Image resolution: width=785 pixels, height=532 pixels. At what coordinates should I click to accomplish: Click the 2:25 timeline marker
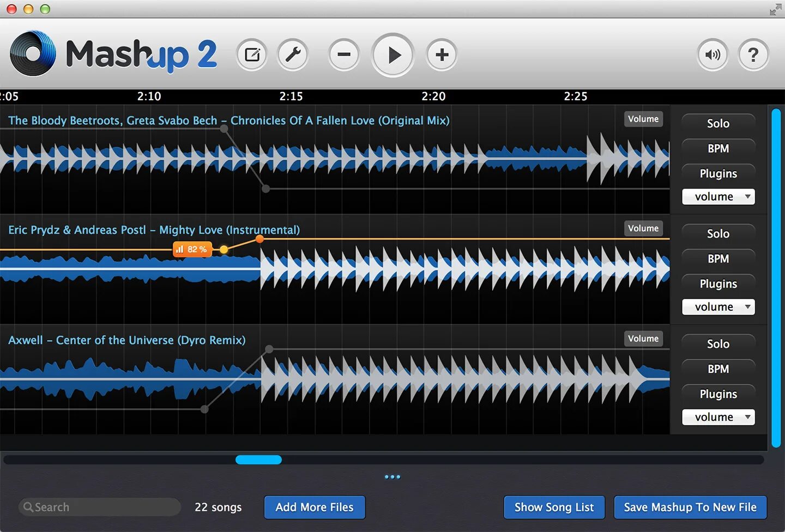576,96
